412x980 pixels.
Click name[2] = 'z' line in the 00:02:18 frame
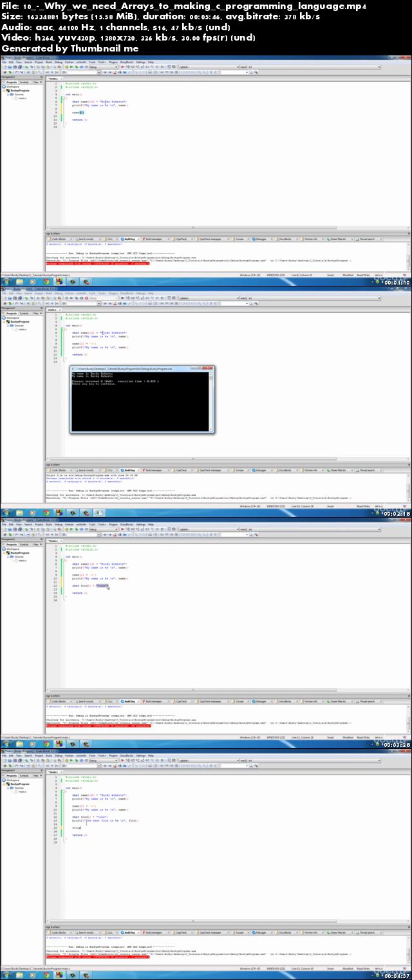[84, 343]
